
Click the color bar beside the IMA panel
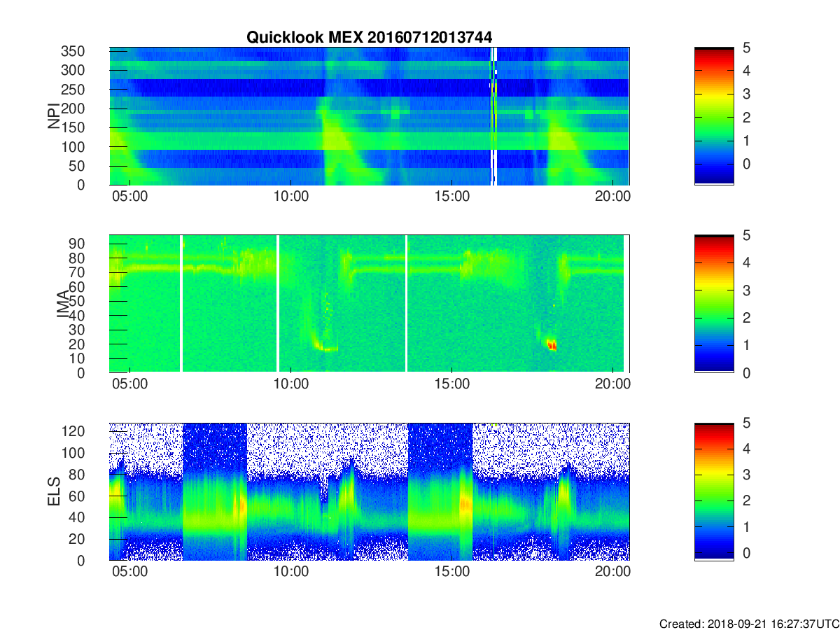click(714, 304)
